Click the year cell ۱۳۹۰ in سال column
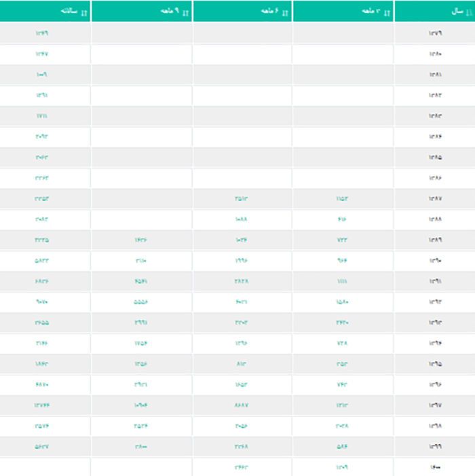475x476 pixels. pos(435,261)
